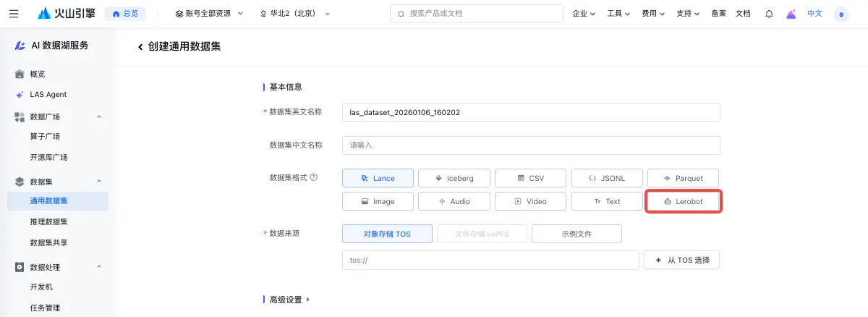Open the hamburger menu icon
The width and height of the screenshot is (868, 317).
click(14, 14)
